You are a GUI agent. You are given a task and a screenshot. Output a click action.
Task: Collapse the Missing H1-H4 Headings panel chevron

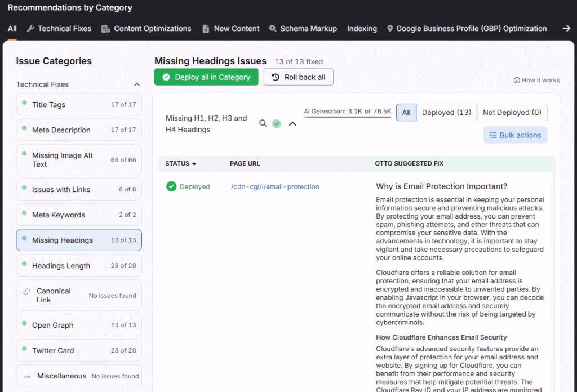292,123
